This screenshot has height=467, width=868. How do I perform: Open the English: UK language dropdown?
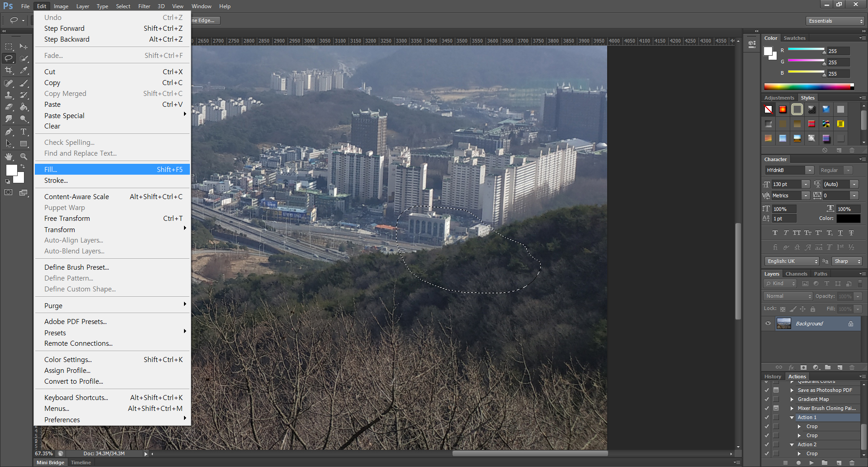[x=792, y=261]
